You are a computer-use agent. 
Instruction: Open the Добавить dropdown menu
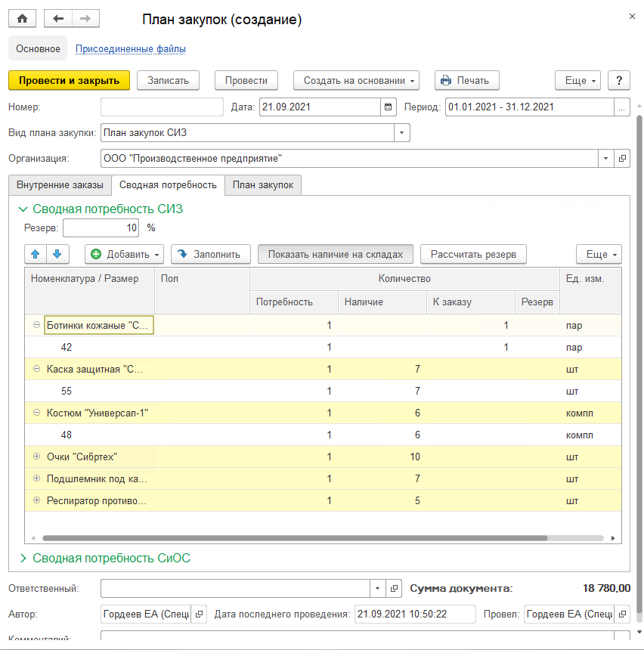pos(125,254)
